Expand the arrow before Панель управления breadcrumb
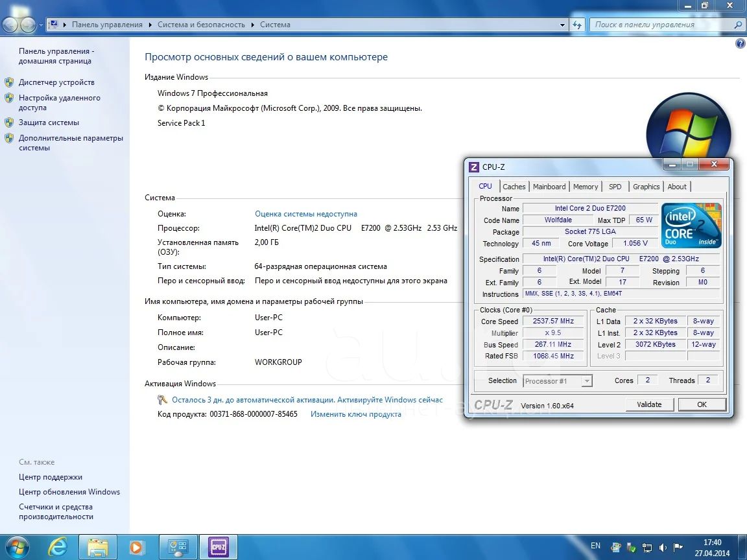 (x=64, y=25)
